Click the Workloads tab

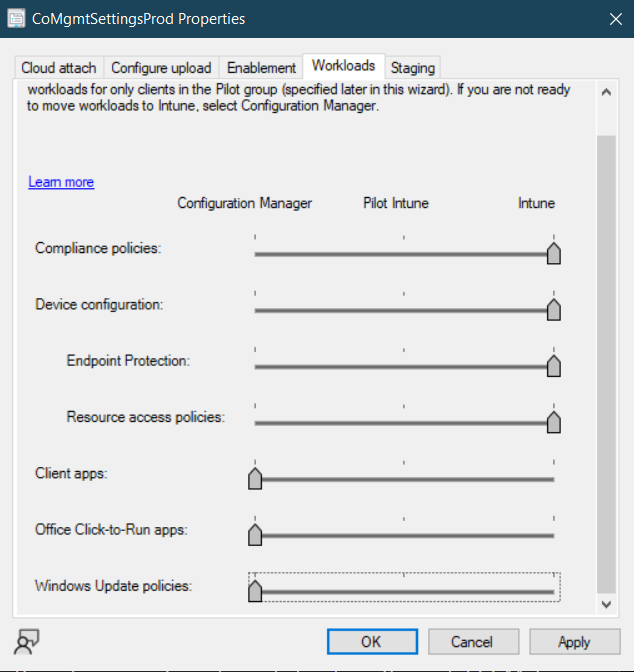click(x=343, y=66)
